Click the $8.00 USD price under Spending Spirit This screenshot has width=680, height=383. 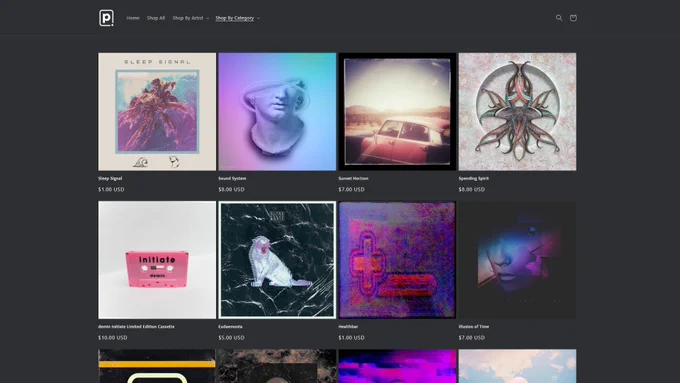click(x=471, y=190)
